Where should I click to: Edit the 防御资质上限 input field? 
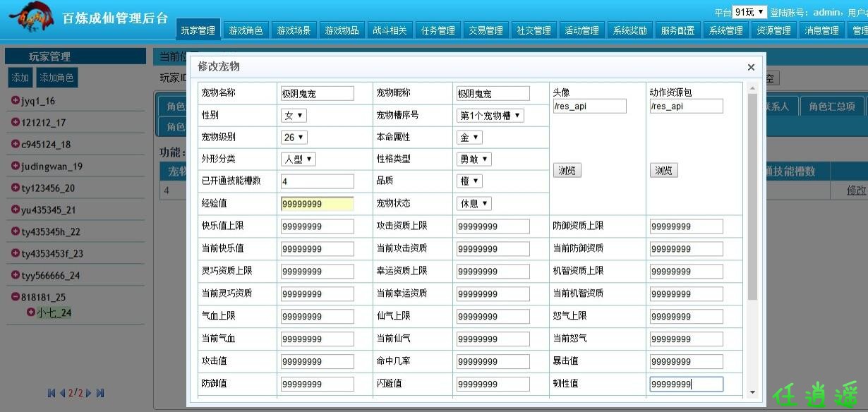tap(687, 226)
